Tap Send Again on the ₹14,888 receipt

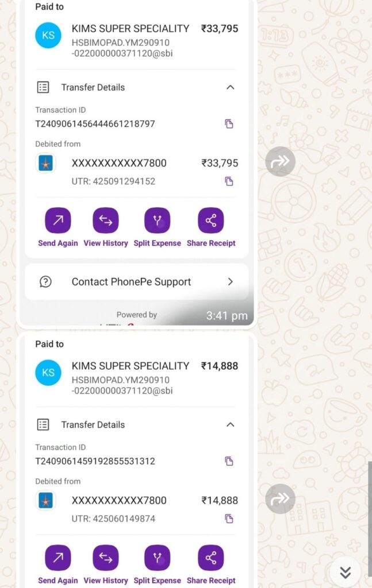click(x=58, y=558)
